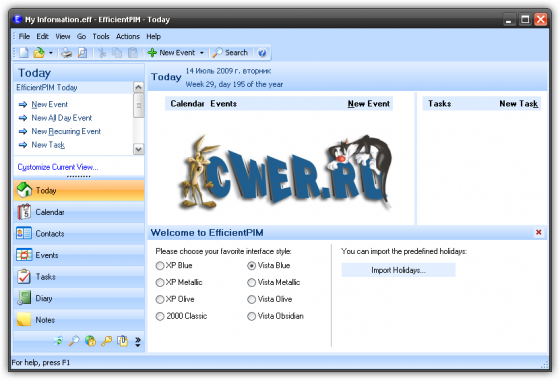The image size is (560, 380).
Task: Open Tasks in navigation pane
Action: point(79,277)
